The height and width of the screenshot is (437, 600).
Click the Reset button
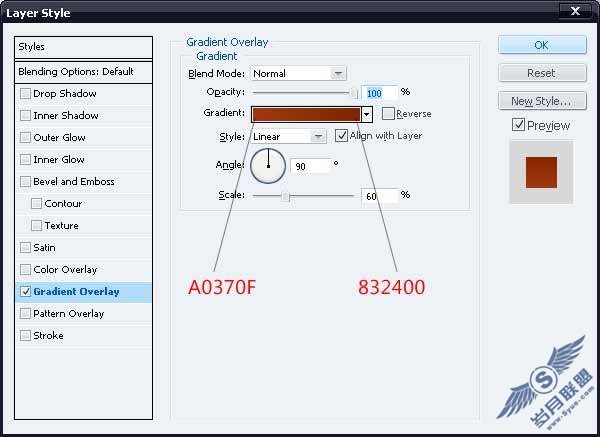[542, 73]
